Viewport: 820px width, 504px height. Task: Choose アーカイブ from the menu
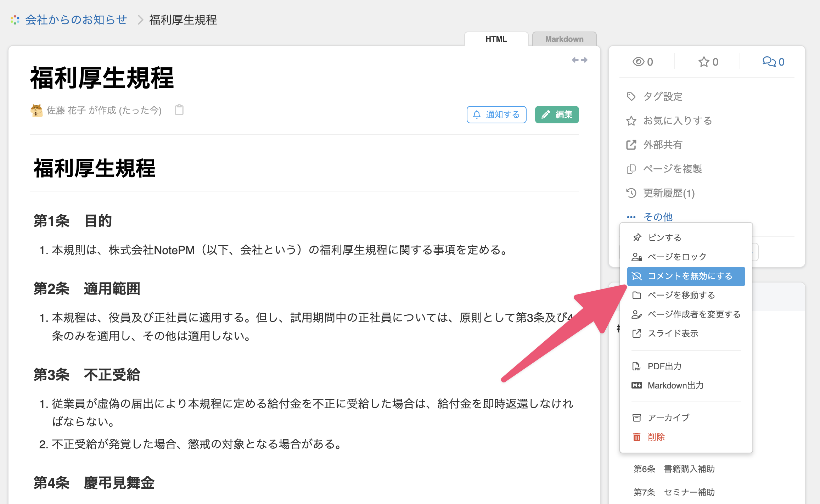click(x=686, y=418)
